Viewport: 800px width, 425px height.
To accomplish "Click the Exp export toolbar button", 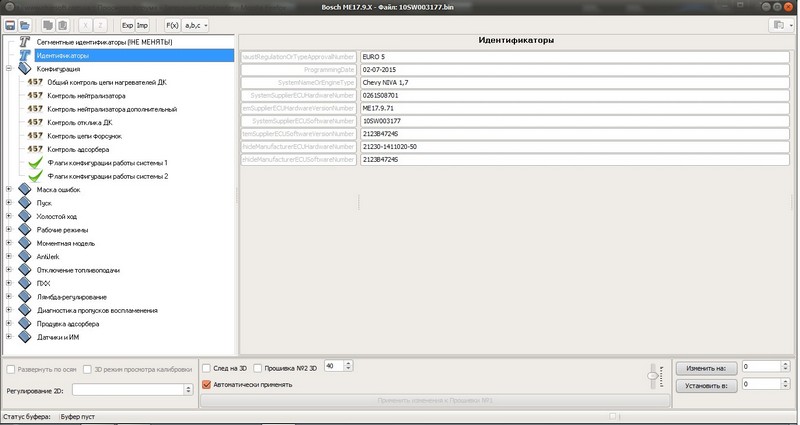I will coord(127,24).
